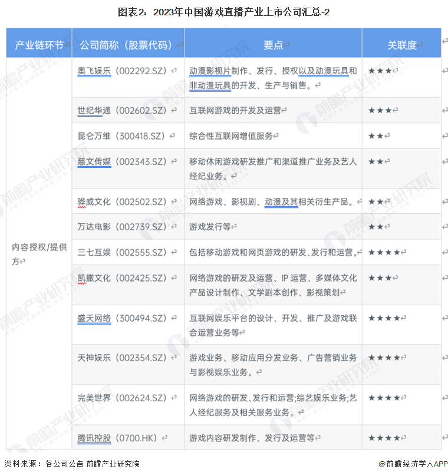Click the star rating in 慈文传媒 row
This screenshot has height=476, width=448.
(376, 161)
